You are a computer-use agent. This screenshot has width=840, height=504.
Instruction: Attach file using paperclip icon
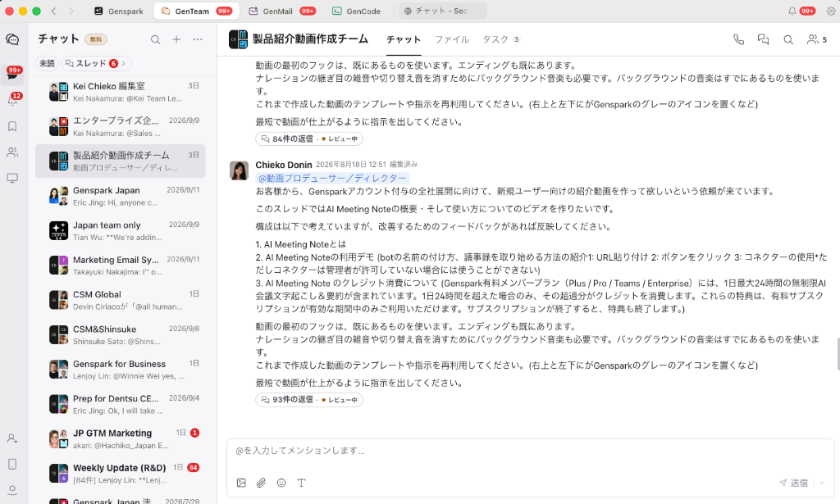tap(261, 483)
